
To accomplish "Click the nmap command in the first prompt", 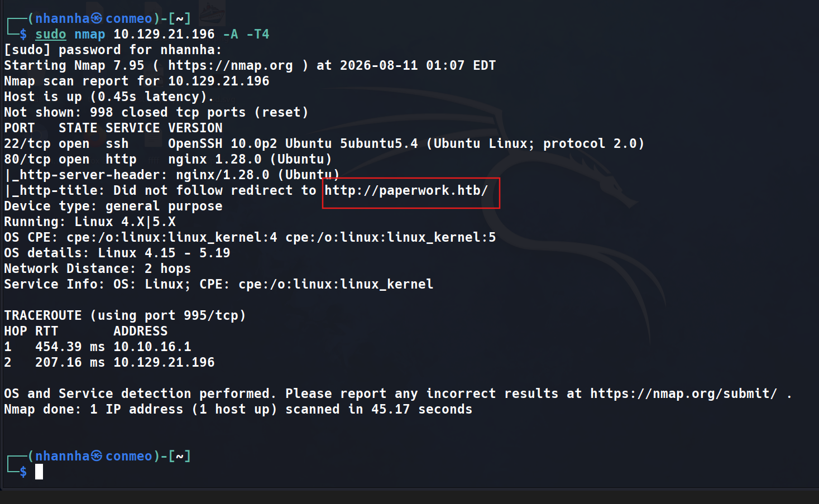I will 89,34.
